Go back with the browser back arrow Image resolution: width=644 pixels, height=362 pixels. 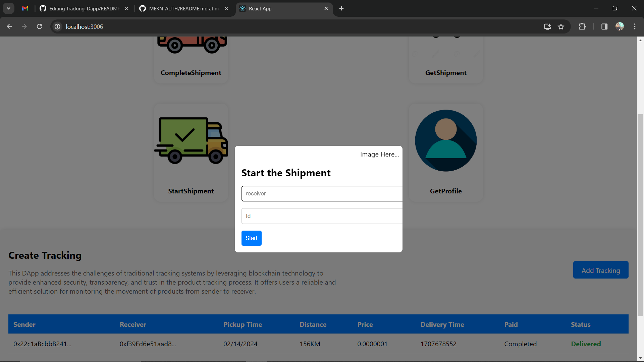9,27
